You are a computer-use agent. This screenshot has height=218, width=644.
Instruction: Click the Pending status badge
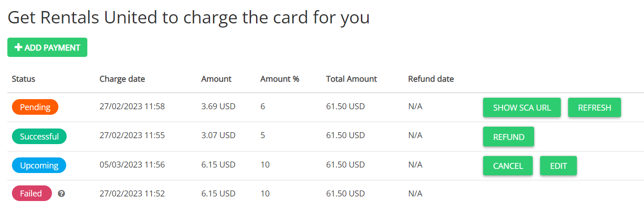point(35,107)
